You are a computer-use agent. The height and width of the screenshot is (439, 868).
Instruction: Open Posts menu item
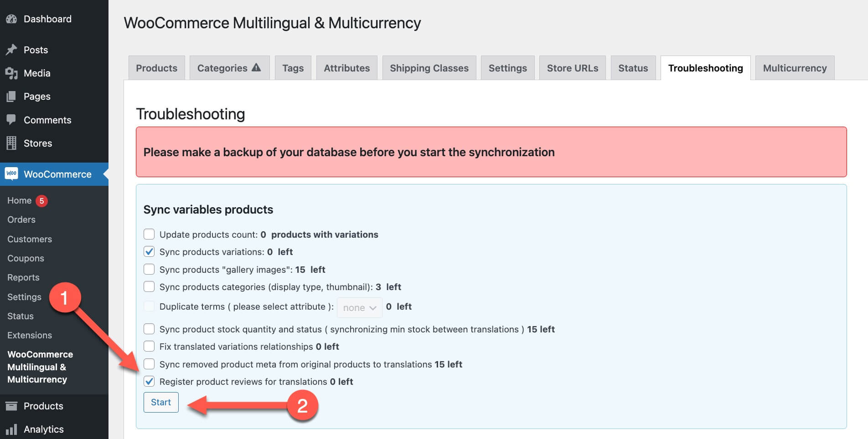54,50
